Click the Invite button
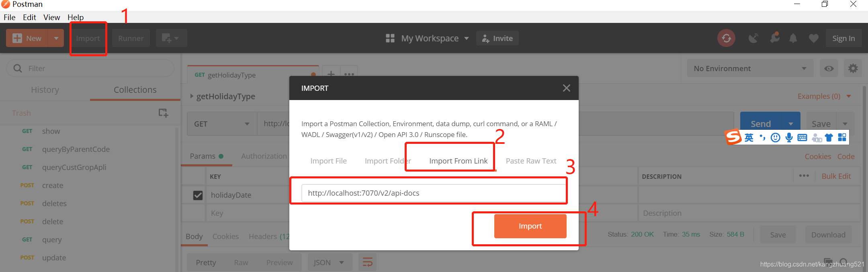 (x=497, y=38)
